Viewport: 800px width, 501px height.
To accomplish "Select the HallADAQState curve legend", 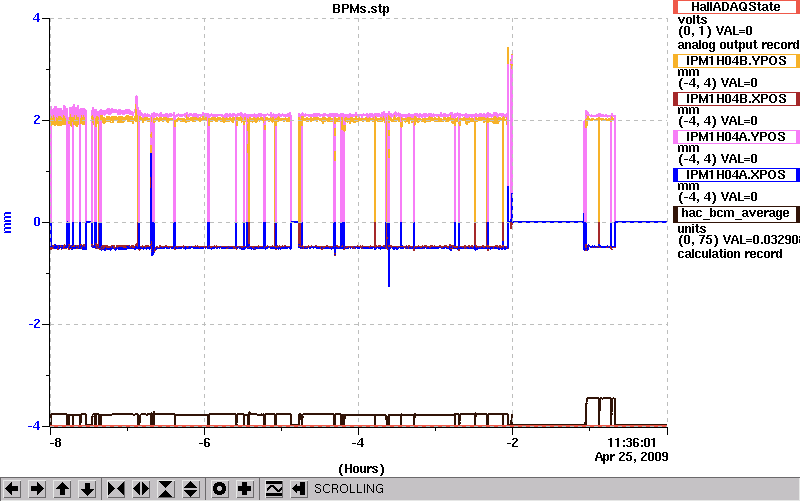I will [736, 7].
